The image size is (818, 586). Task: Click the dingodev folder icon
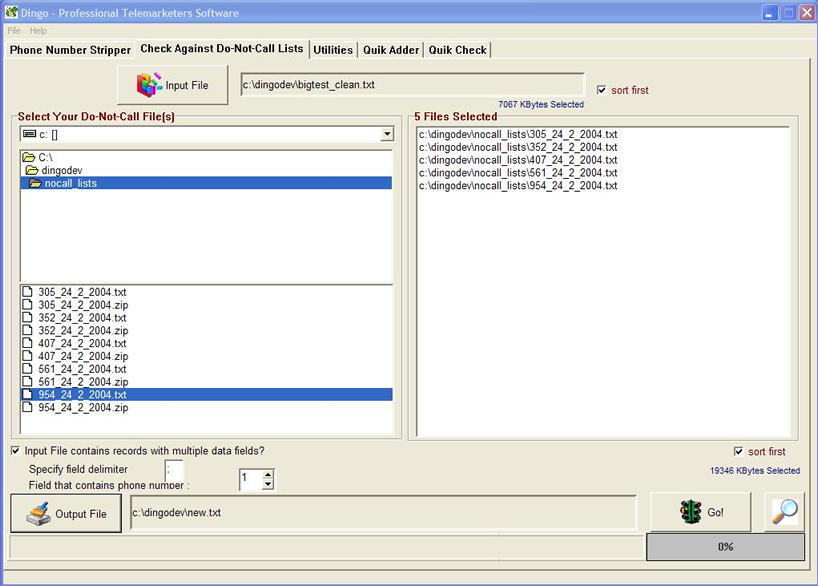pyautogui.click(x=32, y=170)
